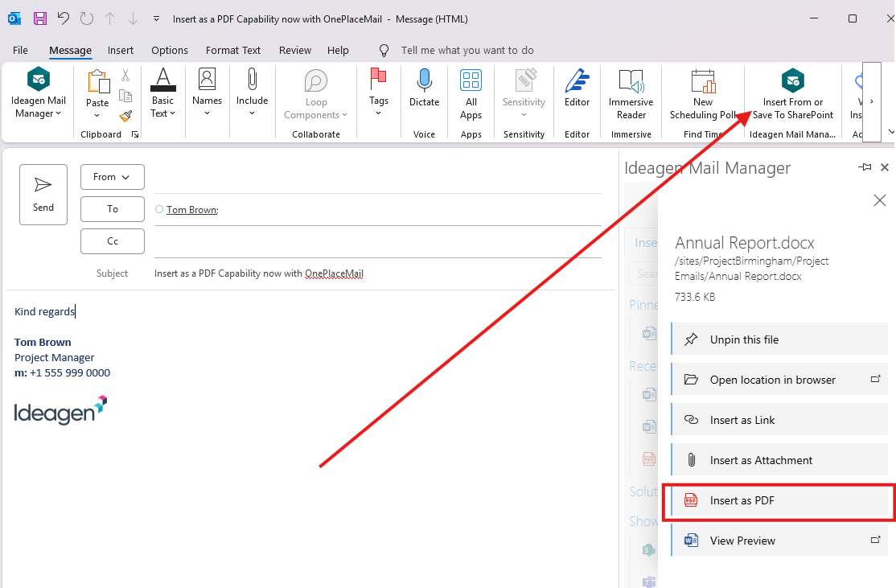Click the Tom Brown recipient
This screenshot has height=588, width=896.
tap(192, 210)
